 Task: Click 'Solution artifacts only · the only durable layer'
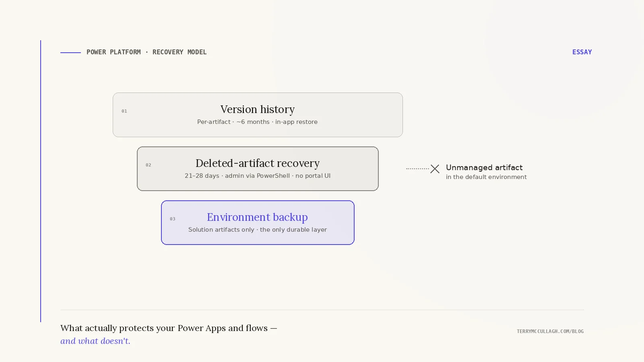258,230
